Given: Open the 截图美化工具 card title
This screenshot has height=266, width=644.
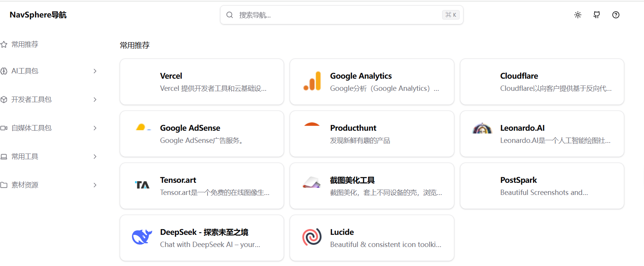Looking at the screenshot, I should click(352, 180).
